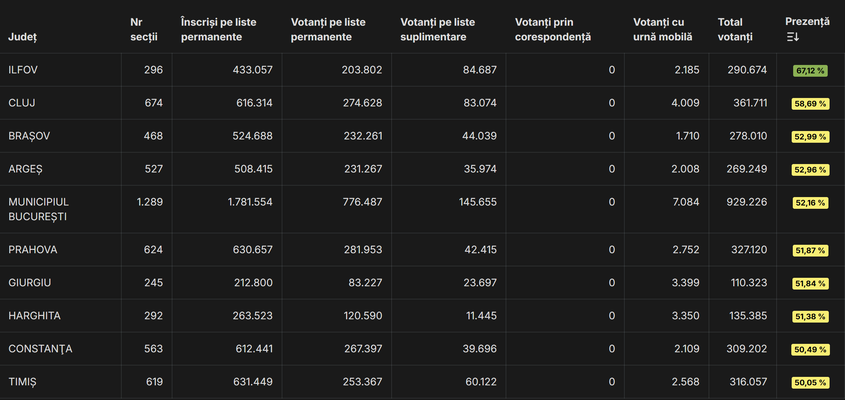Sort by Nr secții column header
The width and height of the screenshot is (845, 400).
pos(144,29)
